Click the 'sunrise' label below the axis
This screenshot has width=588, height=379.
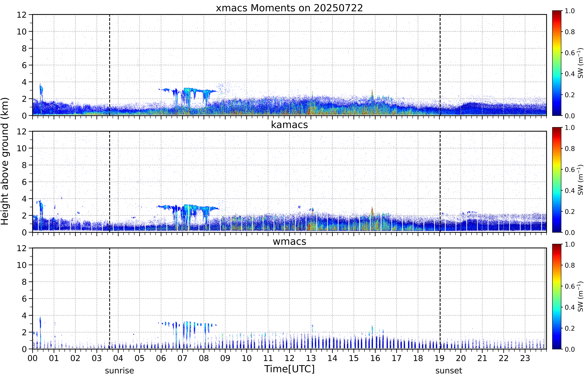coord(119,371)
